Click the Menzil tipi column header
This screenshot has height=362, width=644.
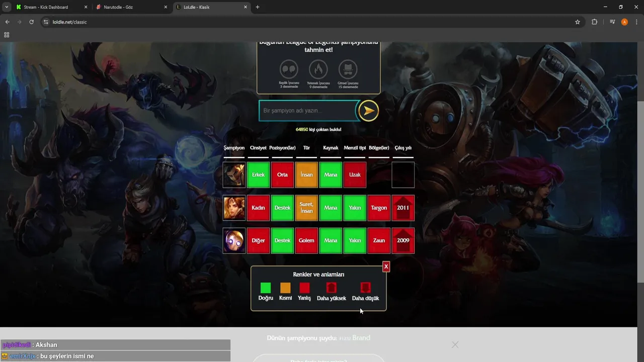[x=355, y=148]
